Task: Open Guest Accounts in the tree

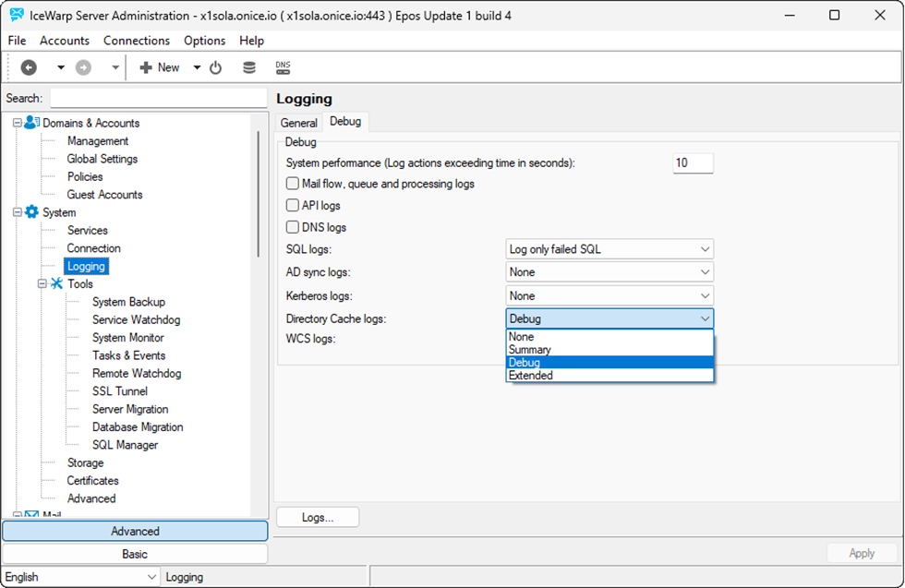Action: (104, 195)
